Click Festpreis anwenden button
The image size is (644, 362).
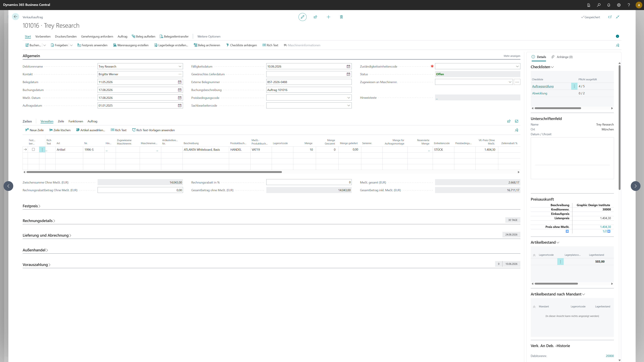coord(92,45)
